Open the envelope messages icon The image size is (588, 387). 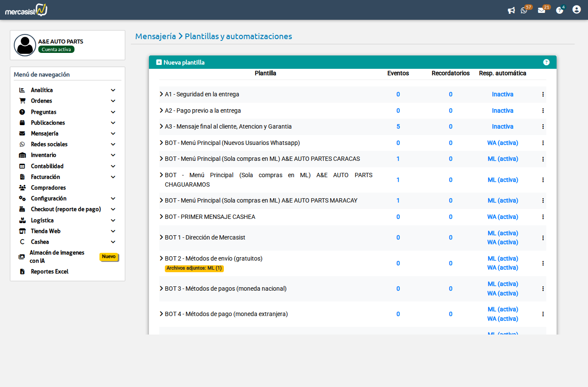click(x=542, y=10)
